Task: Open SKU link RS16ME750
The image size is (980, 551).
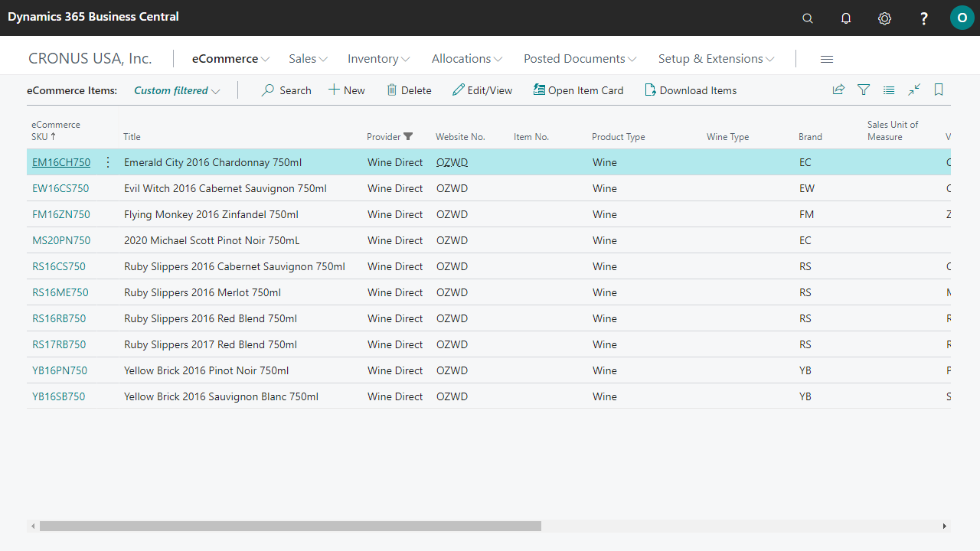Action: (60, 292)
